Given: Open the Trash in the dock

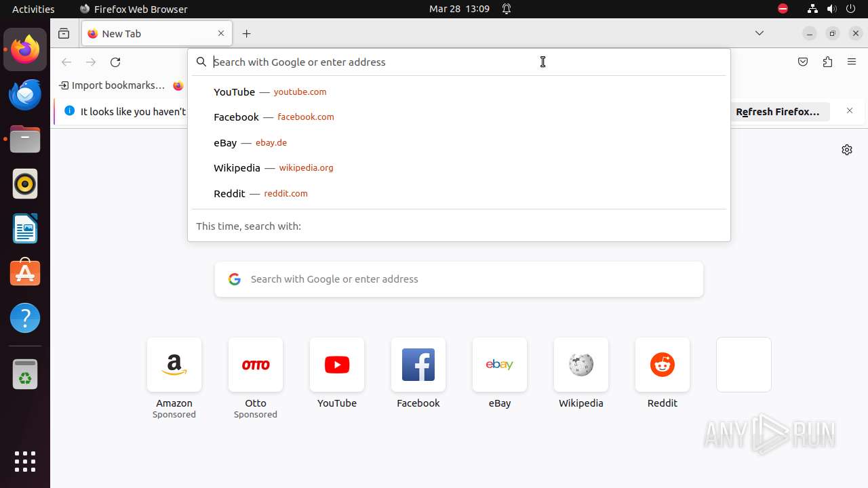Looking at the screenshot, I should pos(25,375).
